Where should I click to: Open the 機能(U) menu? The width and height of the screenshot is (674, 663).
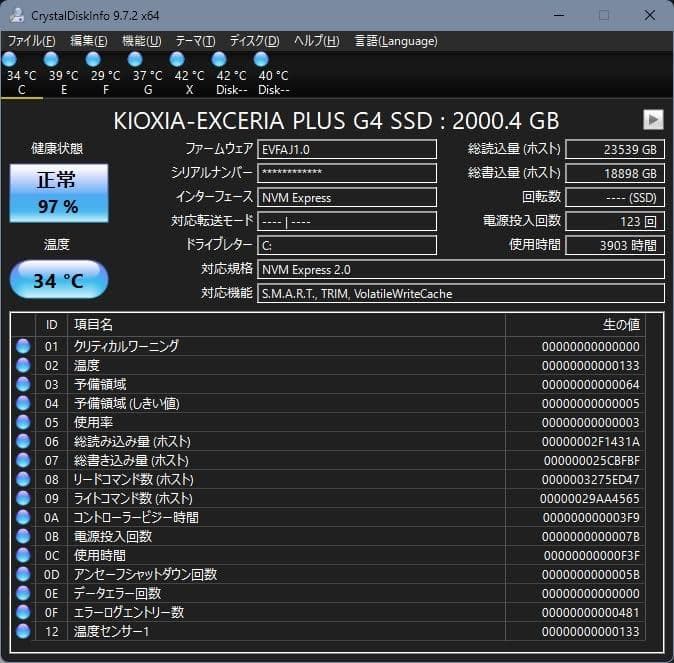coord(142,41)
